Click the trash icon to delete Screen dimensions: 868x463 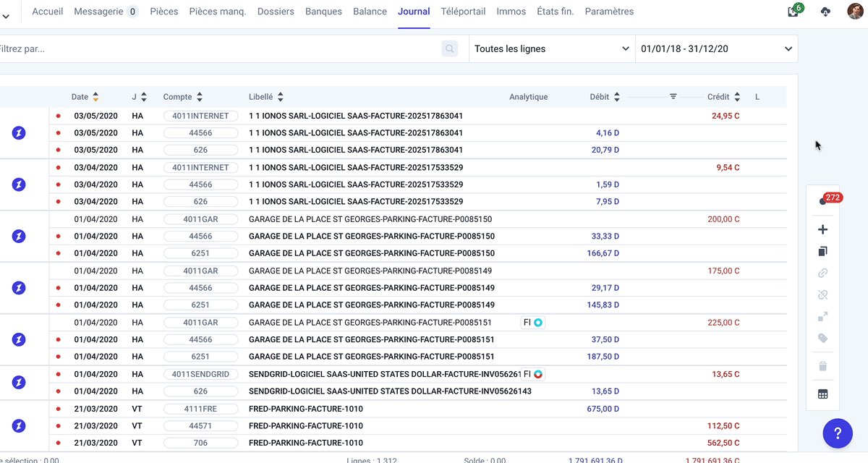[x=822, y=367]
